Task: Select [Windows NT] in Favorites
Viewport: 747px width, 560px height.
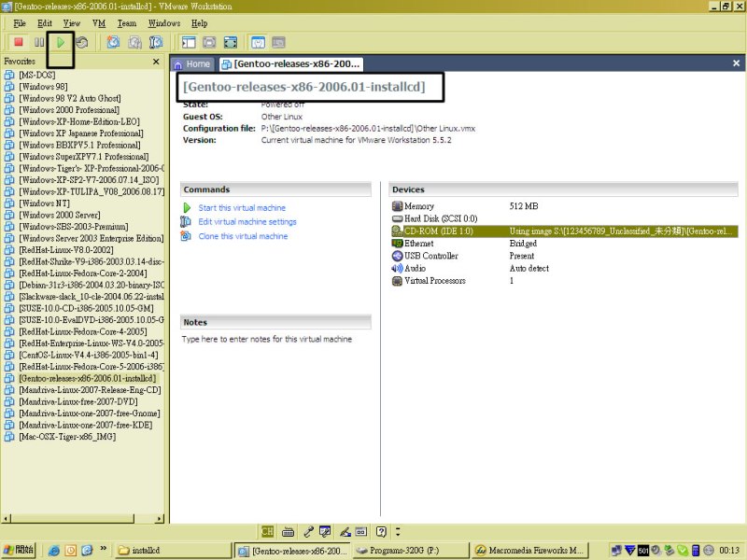Action: pyautogui.click(x=44, y=203)
